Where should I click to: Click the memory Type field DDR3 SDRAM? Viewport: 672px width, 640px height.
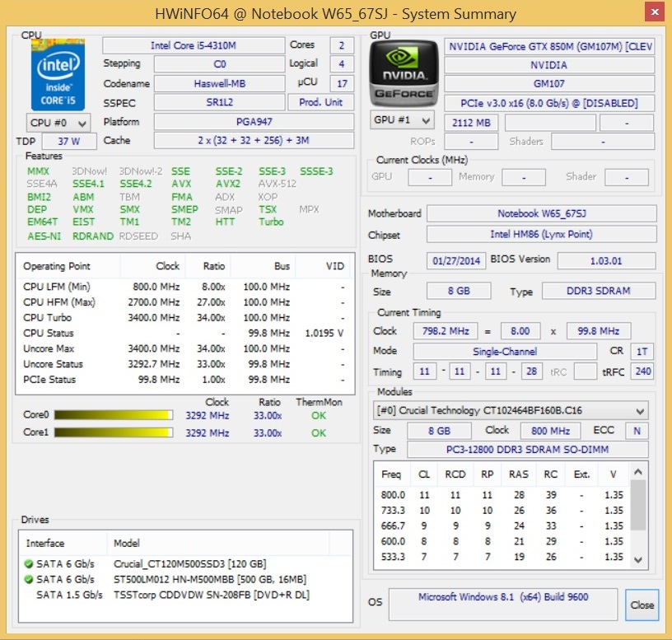(x=599, y=291)
